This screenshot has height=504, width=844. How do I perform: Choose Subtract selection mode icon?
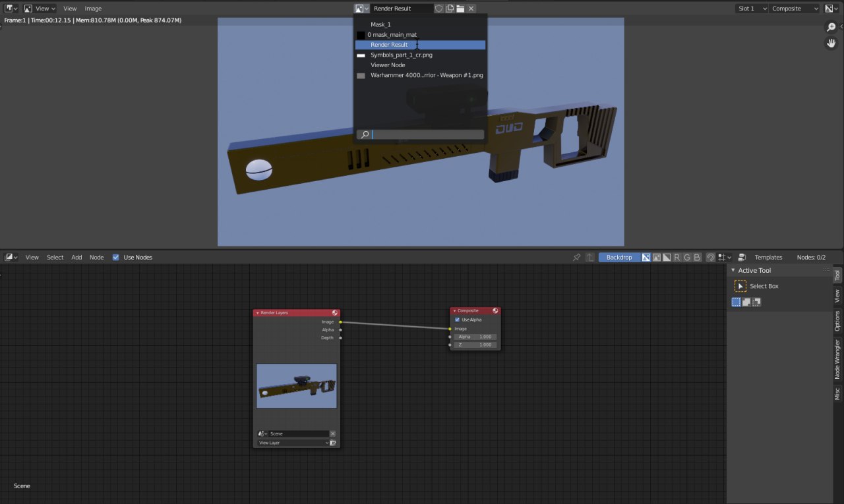click(756, 302)
